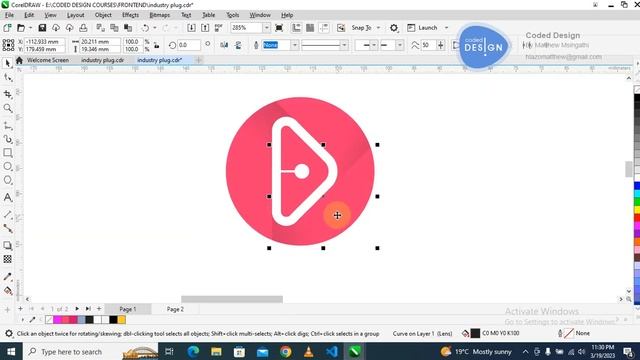Select the Ellipse tool
This screenshot has height=360, width=640.
[x=8, y=167]
